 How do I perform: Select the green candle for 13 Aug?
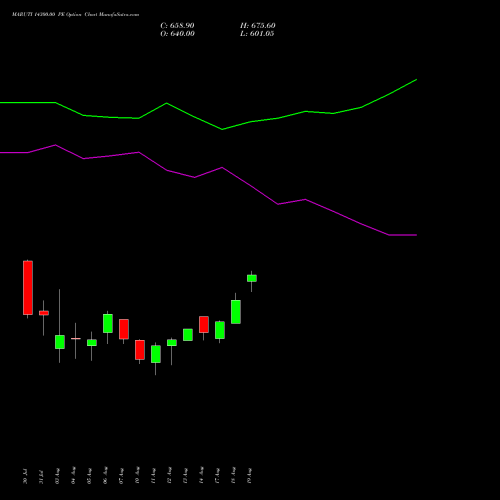click(x=188, y=335)
